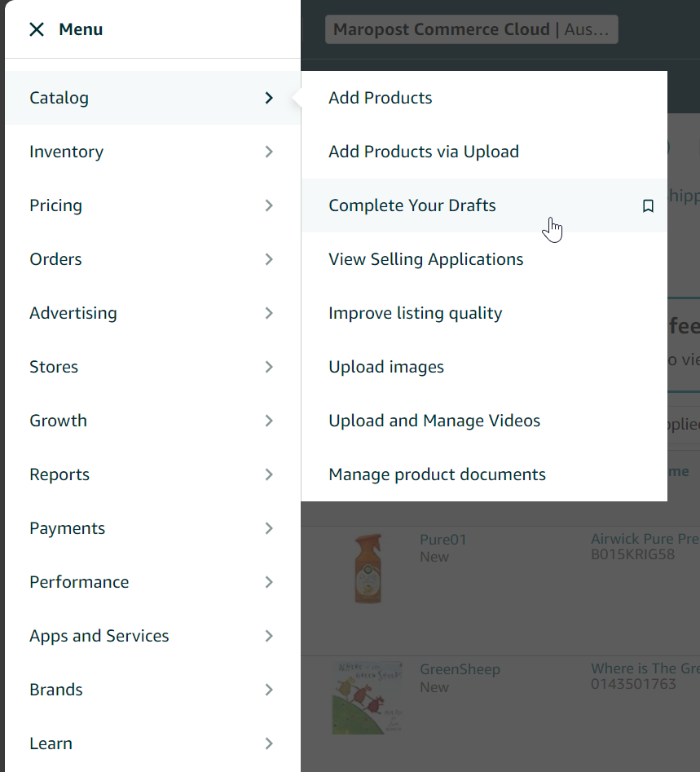
Task: Click the Green Sheep book thumbnail
Action: (368, 698)
